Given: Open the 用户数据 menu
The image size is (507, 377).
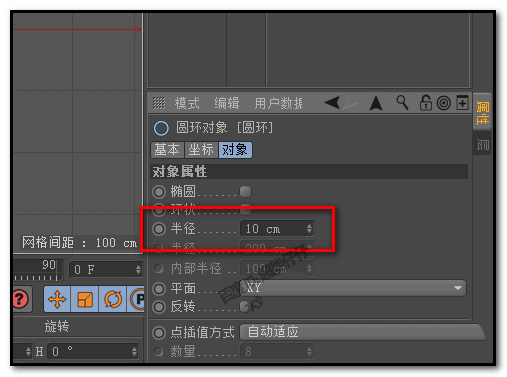Looking at the screenshot, I should (x=279, y=103).
